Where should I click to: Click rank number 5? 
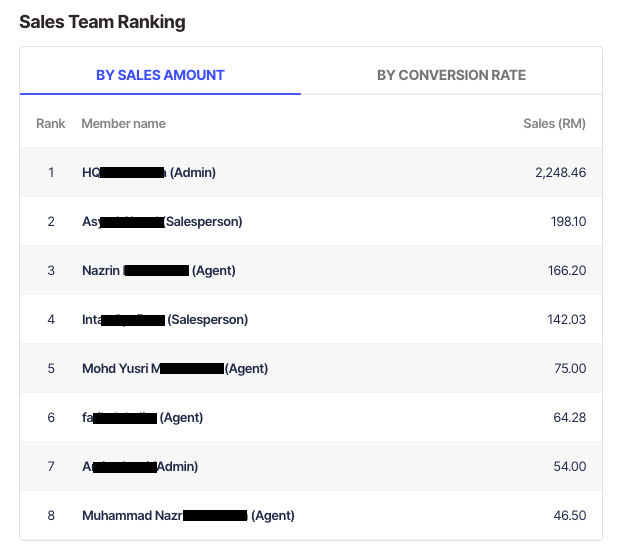(x=51, y=369)
